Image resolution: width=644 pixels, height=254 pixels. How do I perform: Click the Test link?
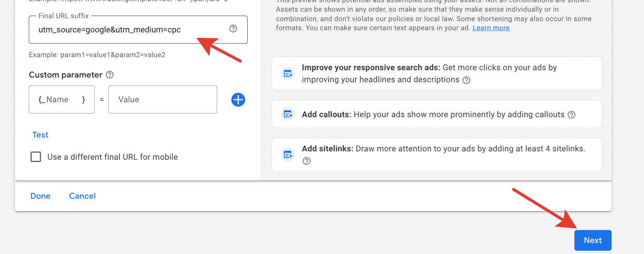[x=40, y=135]
